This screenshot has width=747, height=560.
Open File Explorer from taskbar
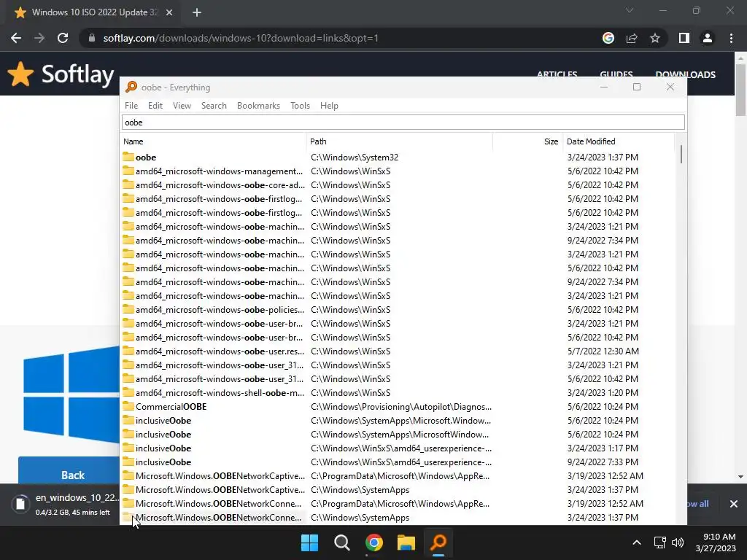[406, 542]
